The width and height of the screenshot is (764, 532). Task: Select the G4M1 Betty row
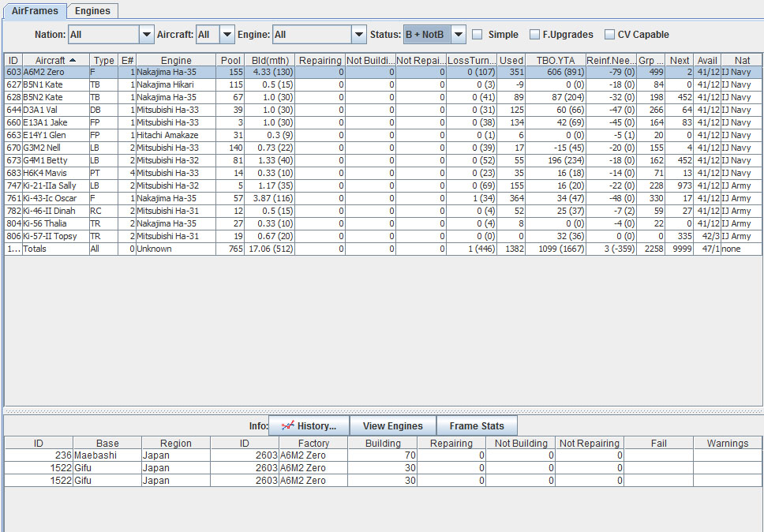tap(384, 161)
